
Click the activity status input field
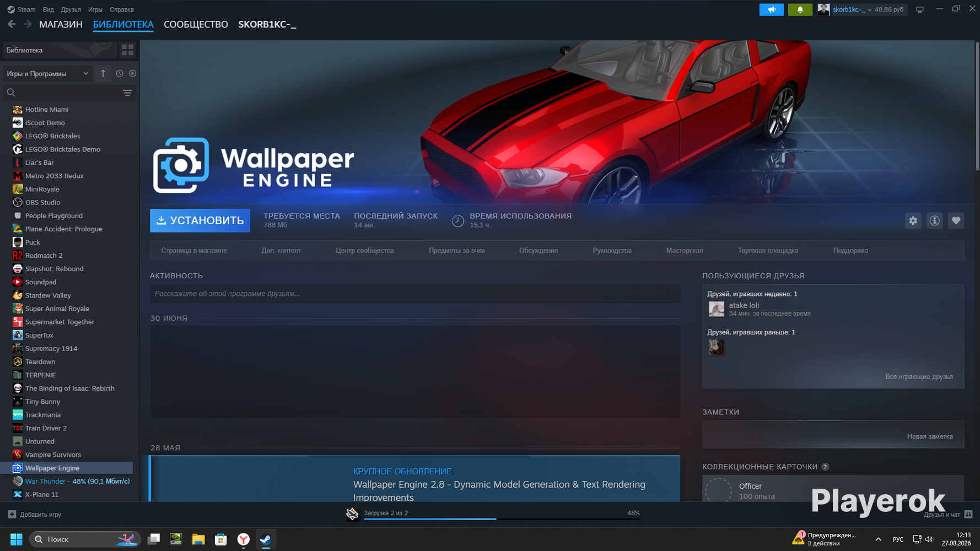click(415, 294)
